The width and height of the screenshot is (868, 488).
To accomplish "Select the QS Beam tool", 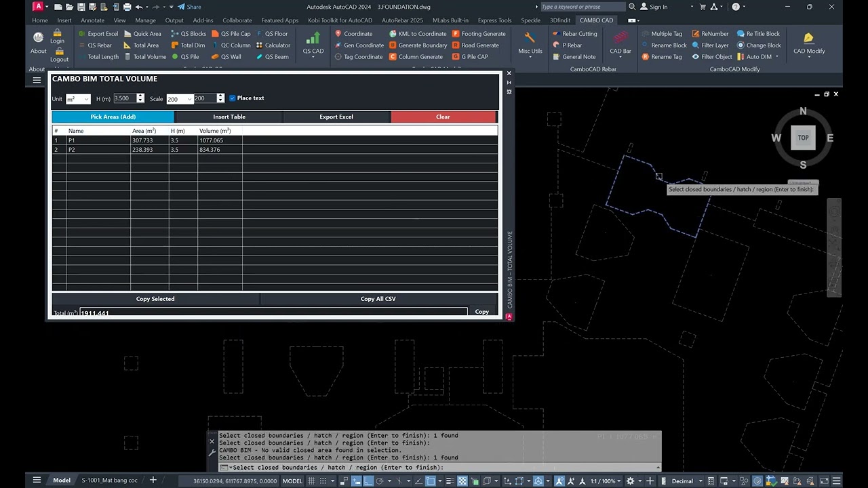I will (x=273, y=57).
